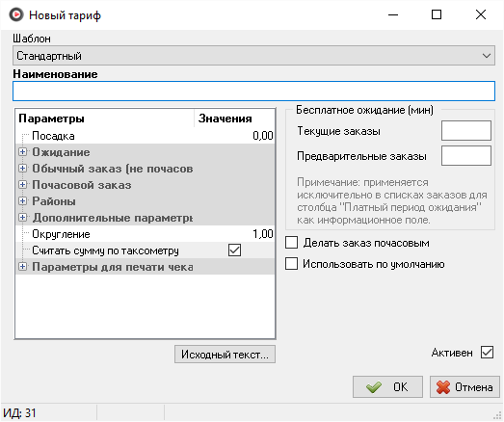Select the Округление parameter row
This screenshot has width=504, height=422.
(145, 234)
